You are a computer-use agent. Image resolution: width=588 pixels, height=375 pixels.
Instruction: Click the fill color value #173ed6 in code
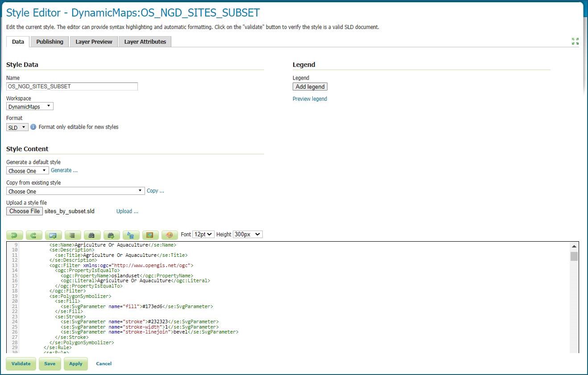(x=152, y=307)
